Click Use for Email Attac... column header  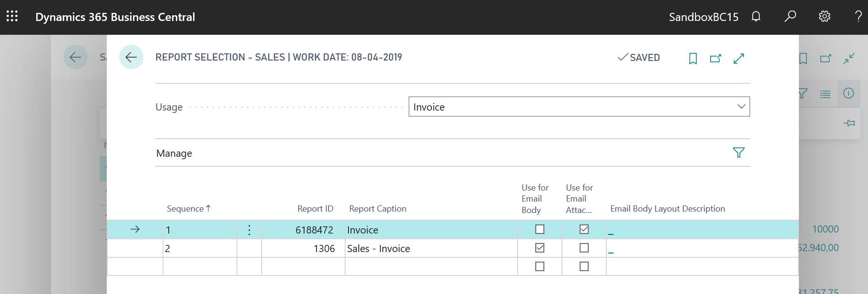[x=580, y=199]
